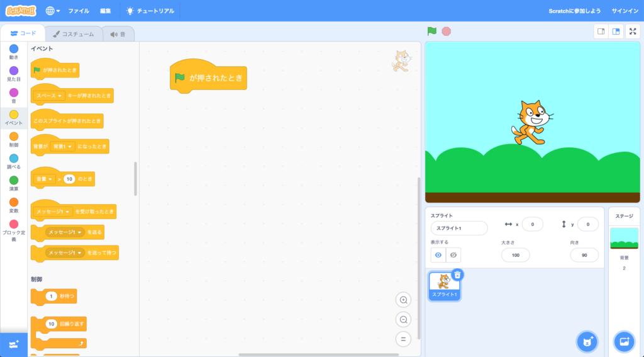Click the choose a sprite button
The width and height of the screenshot is (644, 357).
pos(587,341)
